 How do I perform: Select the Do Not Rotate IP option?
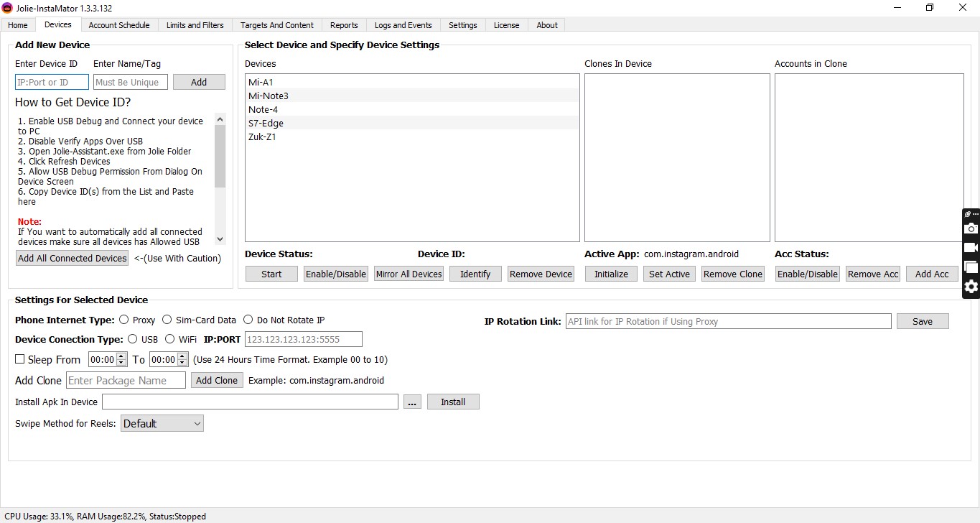click(248, 320)
